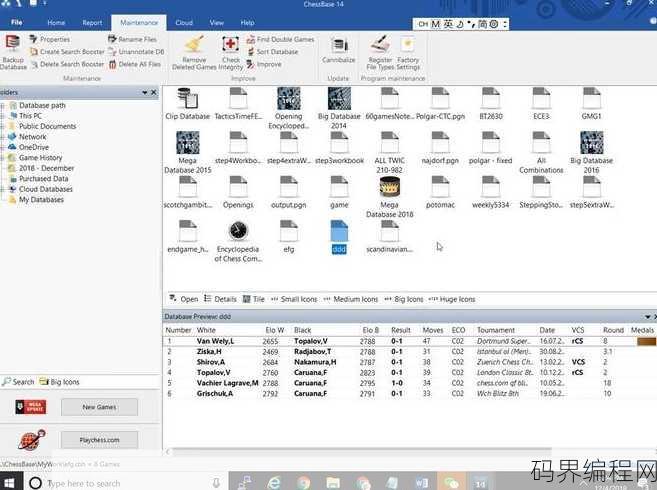The height and width of the screenshot is (490, 657).
Task: Click the Cannibalize icon
Action: pyautogui.click(x=339, y=50)
